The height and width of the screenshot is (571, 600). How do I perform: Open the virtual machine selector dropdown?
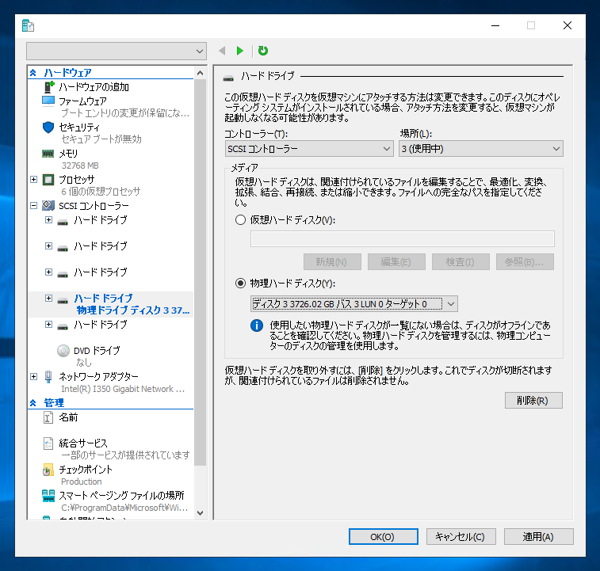point(116,51)
